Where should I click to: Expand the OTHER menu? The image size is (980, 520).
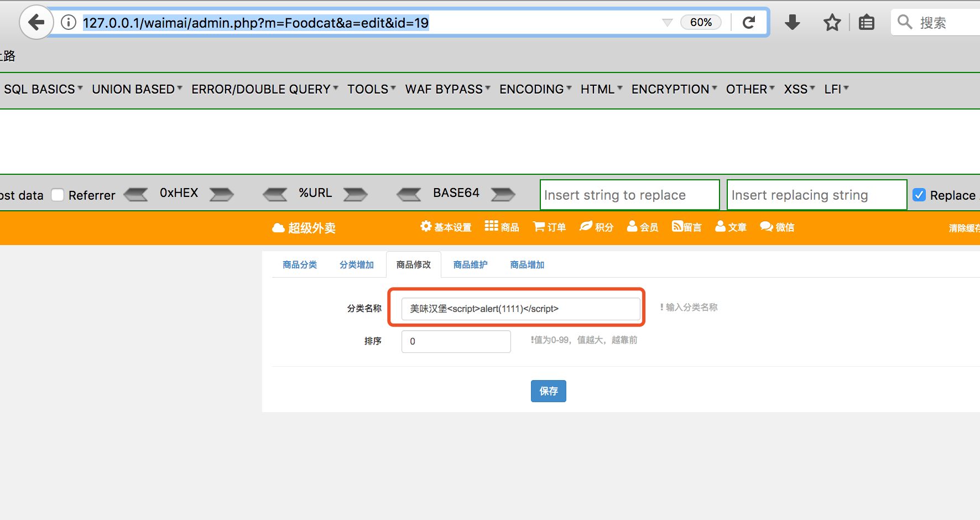point(750,89)
